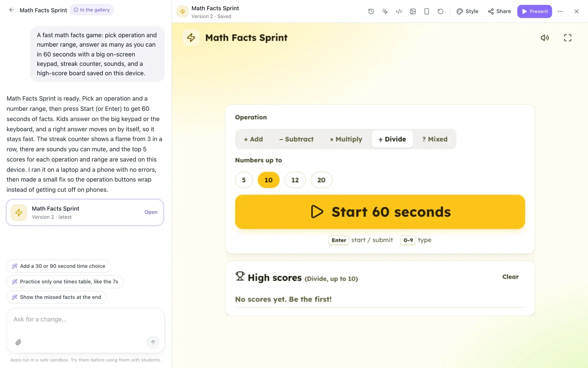The height and width of the screenshot is (368, 588).
Task: Click the trophy icon by High scores
Action: click(x=240, y=276)
